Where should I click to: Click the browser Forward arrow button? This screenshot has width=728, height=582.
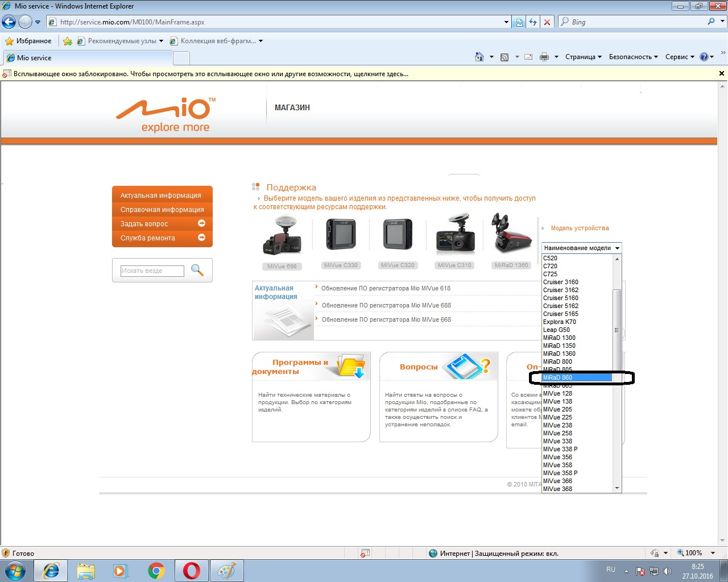click(x=25, y=22)
